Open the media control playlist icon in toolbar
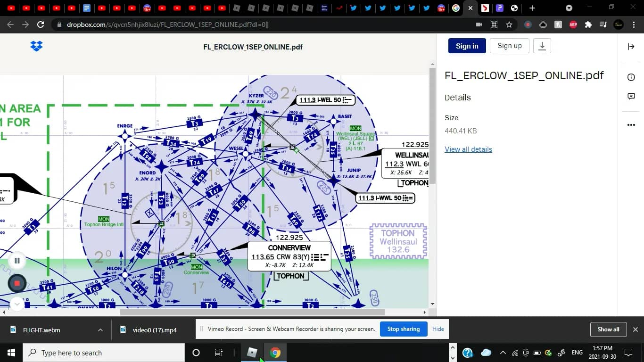644x362 pixels. pyautogui.click(x=603, y=25)
